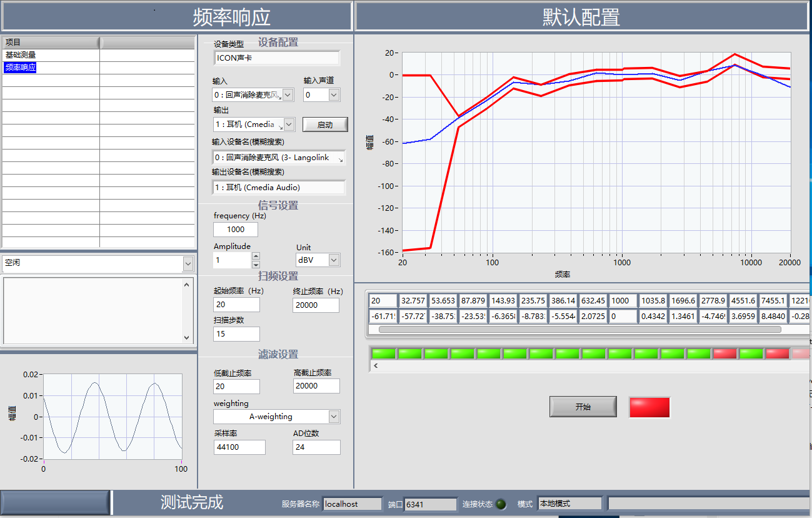The image size is (812, 518).
Task: Click the 设备类型 field showing ICON声卡
Action: coord(277,58)
